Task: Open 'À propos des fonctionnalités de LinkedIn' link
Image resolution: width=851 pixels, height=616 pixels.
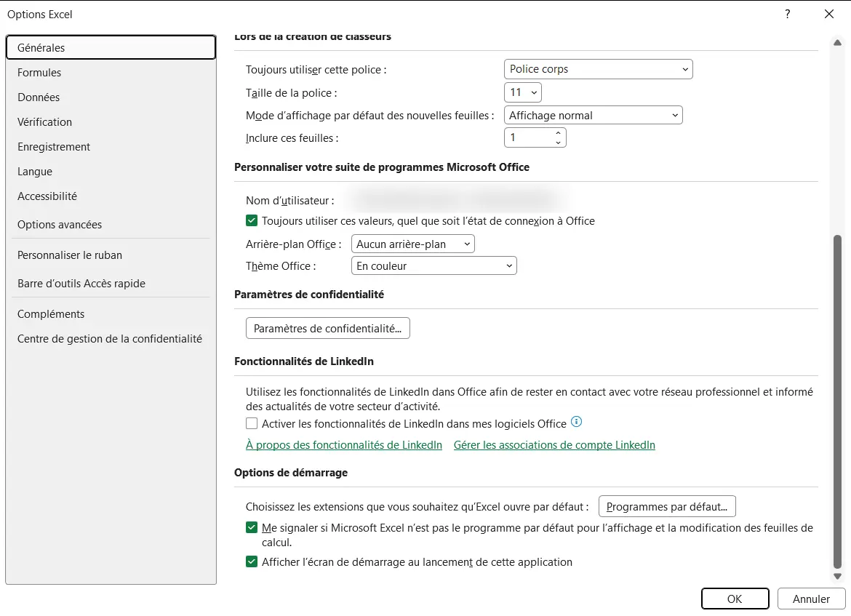Action: [x=344, y=445]
